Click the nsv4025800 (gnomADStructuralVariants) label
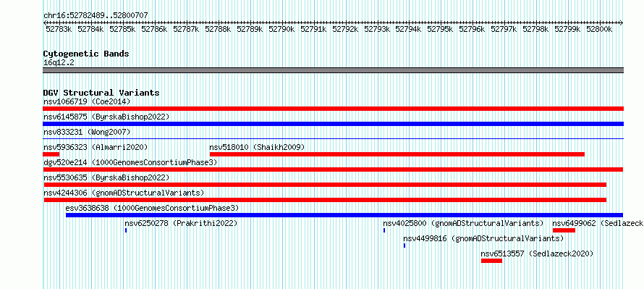 click(463, 223)
